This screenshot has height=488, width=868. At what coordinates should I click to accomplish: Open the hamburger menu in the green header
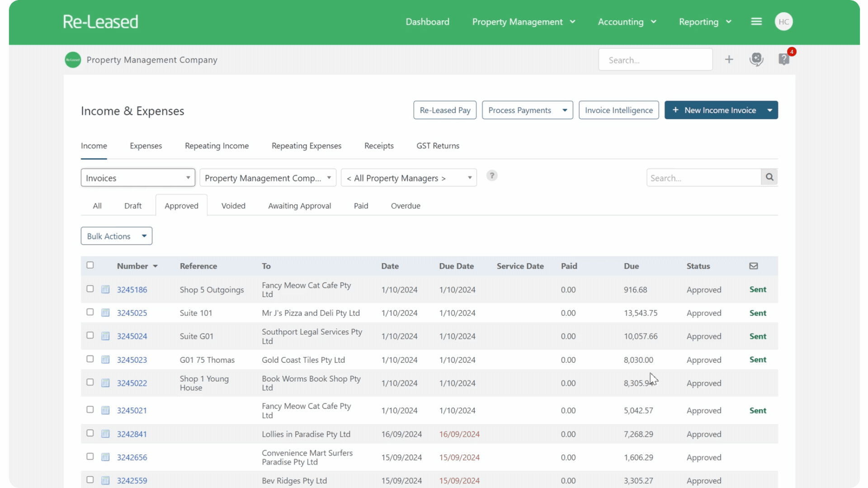pyautogui.click(x=756, y=21)
